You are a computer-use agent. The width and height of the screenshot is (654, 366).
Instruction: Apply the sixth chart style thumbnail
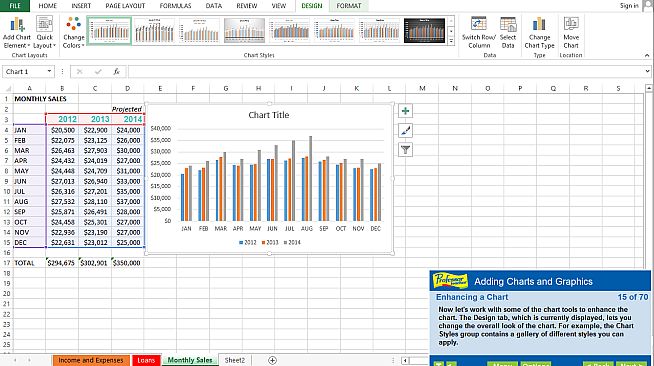point(335,30)
